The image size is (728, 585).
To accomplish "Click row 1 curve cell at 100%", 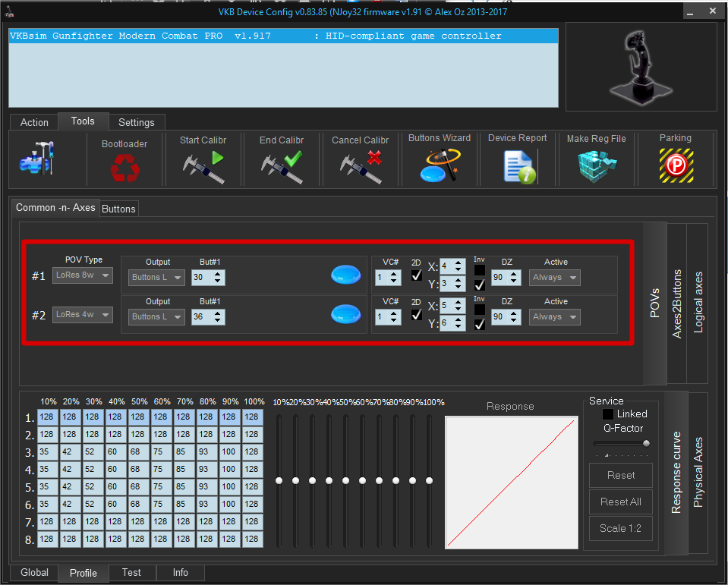I will tap(252, 417).
